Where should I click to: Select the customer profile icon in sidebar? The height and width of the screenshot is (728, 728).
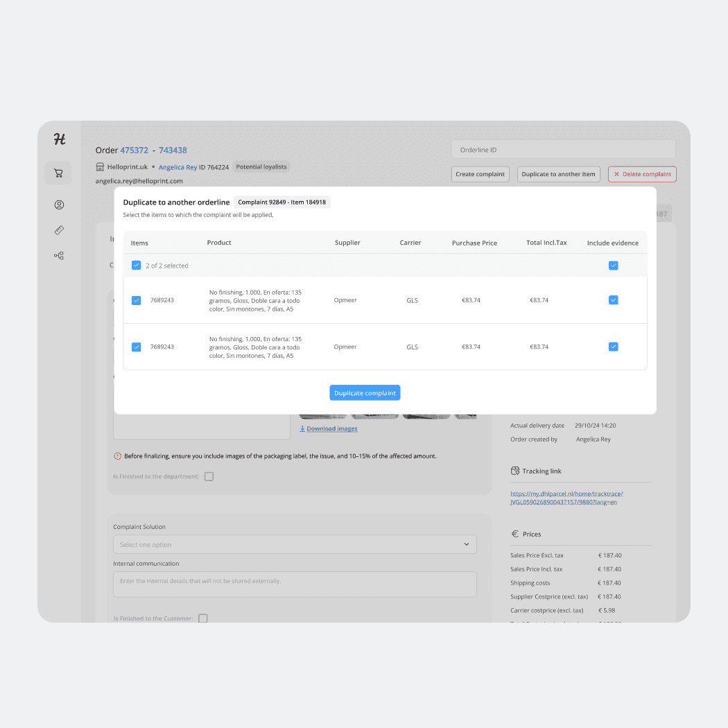tap(58, 205)
